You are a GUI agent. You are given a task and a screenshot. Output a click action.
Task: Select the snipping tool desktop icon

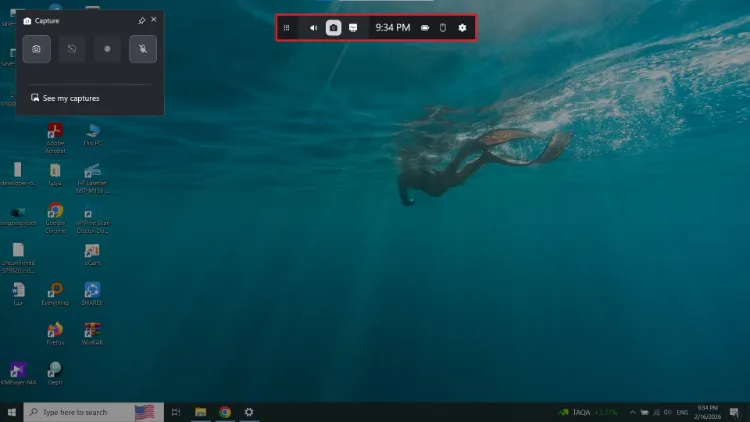point(18,216)
